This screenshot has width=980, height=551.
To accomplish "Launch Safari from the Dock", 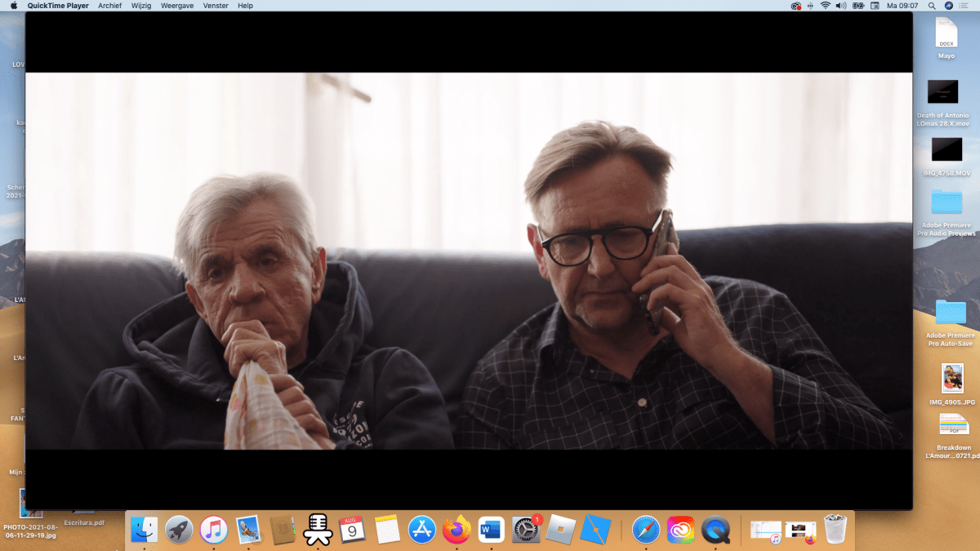I will 645,531.
